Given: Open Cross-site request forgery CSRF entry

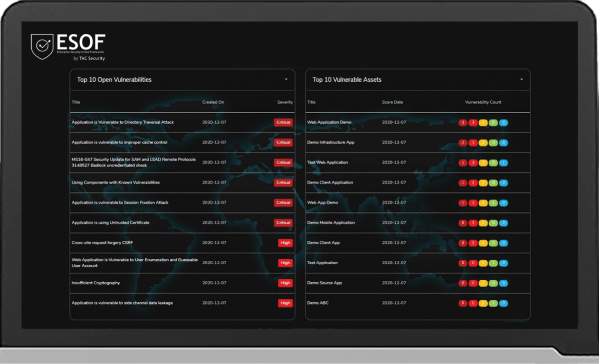Looking at the screenshot, I should 102,243.
